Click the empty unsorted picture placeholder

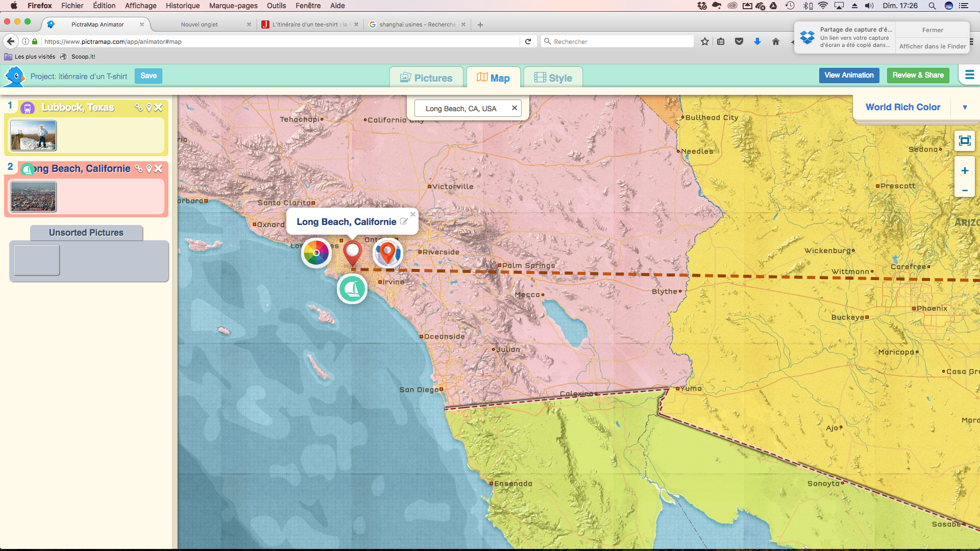click(37, 260)
